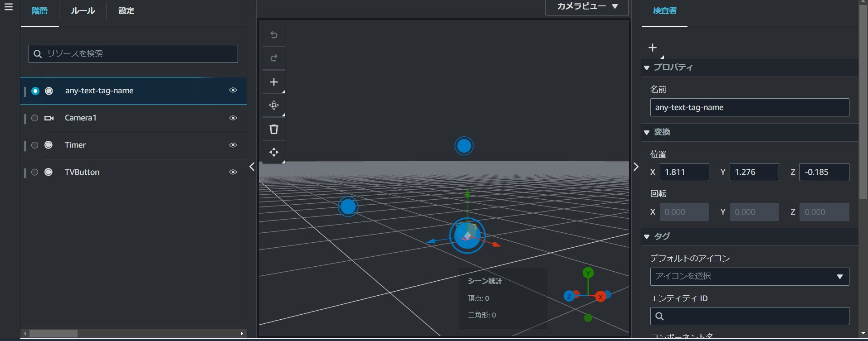Open the add object plus tool

pyautogui.click(x=274, y=82)
